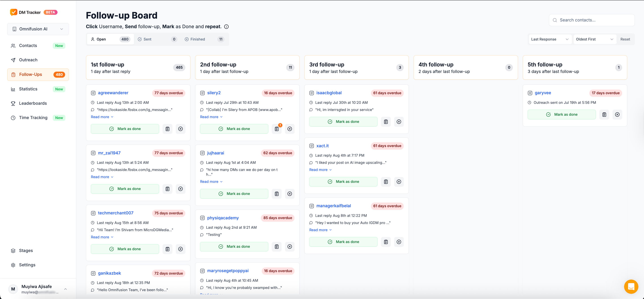Open Time Tracking in the sidebar

pyautogui.click(x=33, y=117)
